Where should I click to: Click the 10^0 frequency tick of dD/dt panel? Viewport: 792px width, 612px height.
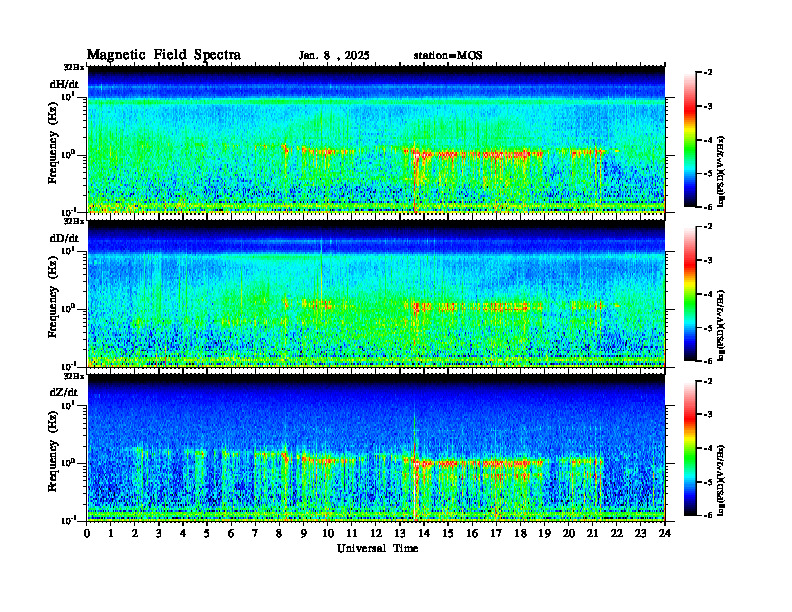click(68, 308)
